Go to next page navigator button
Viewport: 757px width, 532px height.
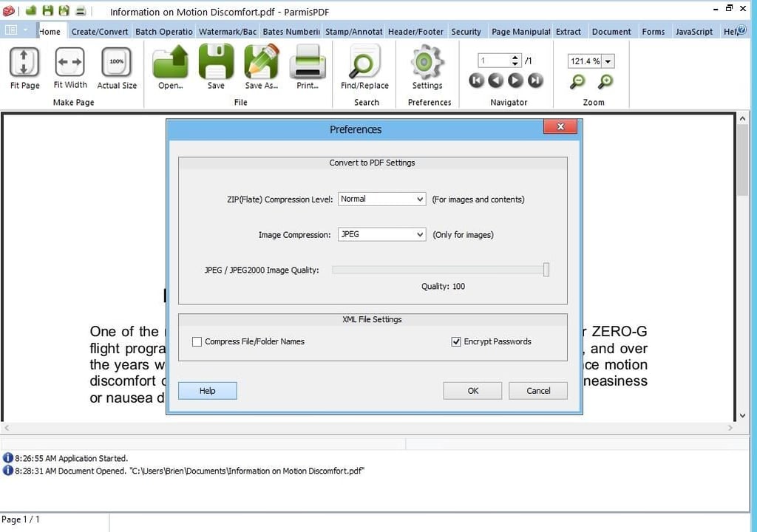click(x=515, y=81)
